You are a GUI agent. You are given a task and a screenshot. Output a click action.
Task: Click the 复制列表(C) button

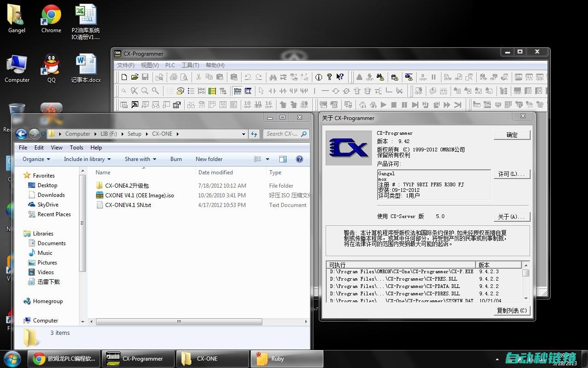click(512, 310)
